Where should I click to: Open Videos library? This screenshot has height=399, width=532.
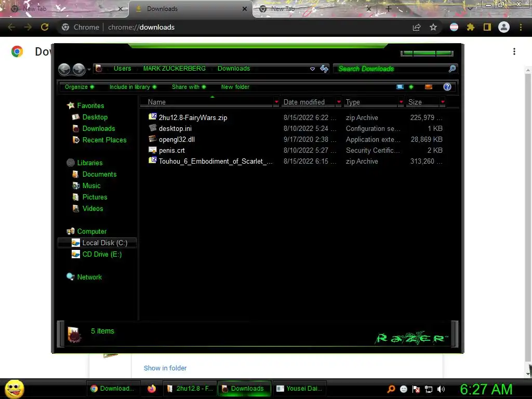tap(92, 209)
